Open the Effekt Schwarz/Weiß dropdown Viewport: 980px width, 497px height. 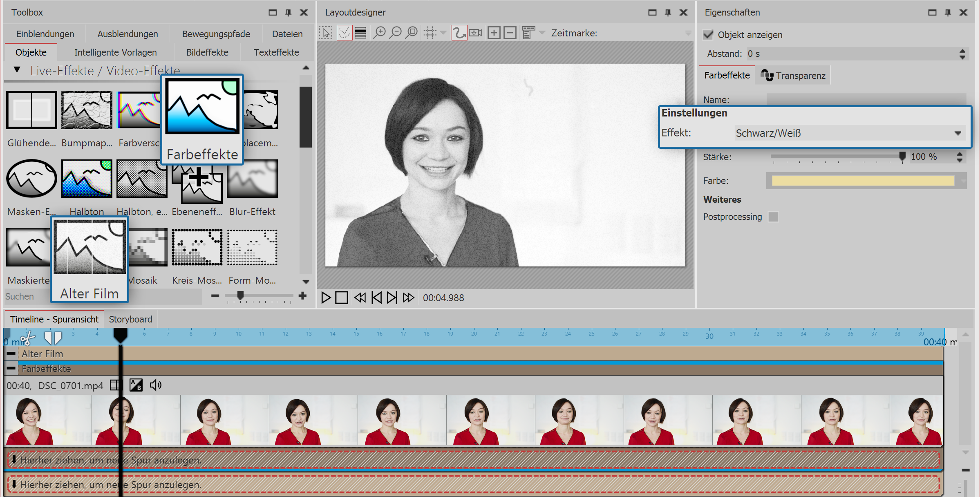(958, 133)
